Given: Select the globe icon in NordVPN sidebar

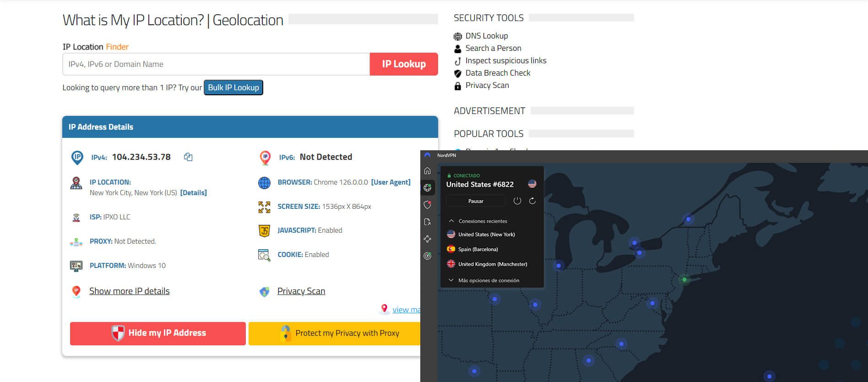Looking at the screenshot, I should [x=427, y=188].
